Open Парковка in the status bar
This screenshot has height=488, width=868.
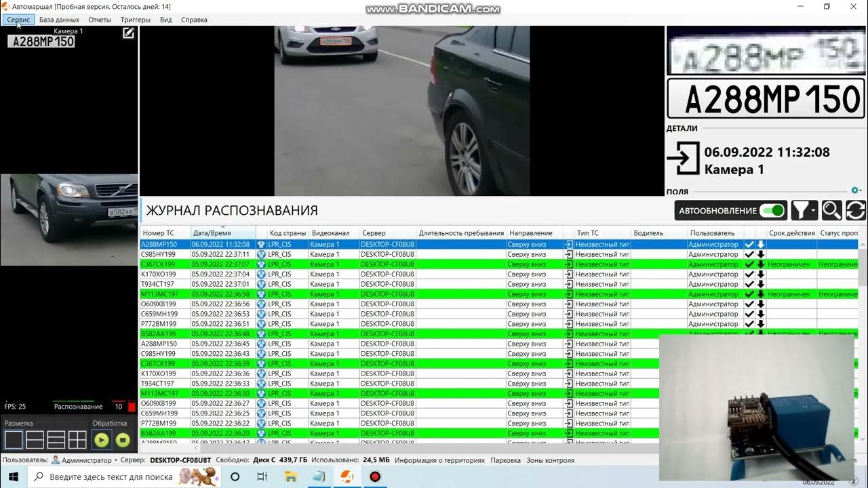[x=505, y=460]
